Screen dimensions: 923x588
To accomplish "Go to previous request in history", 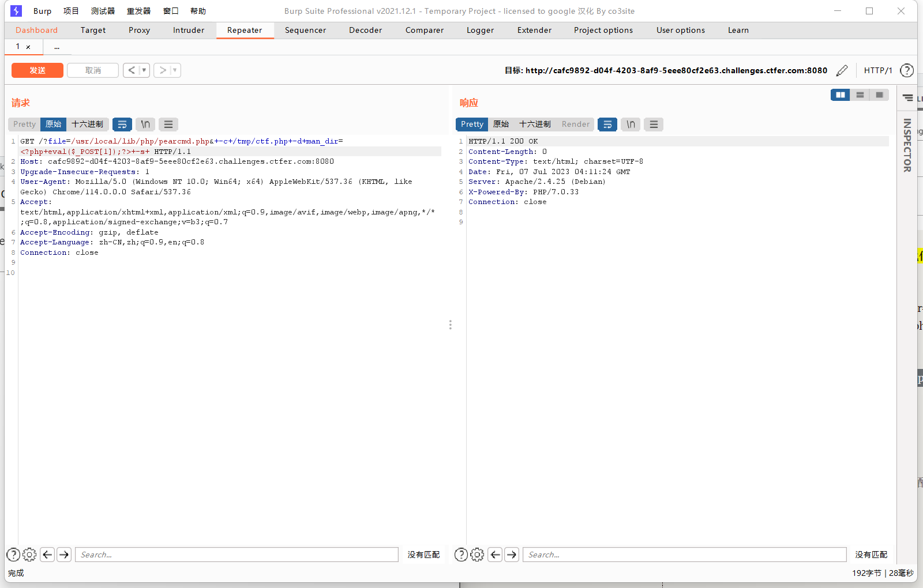I will tap(132, 70).
